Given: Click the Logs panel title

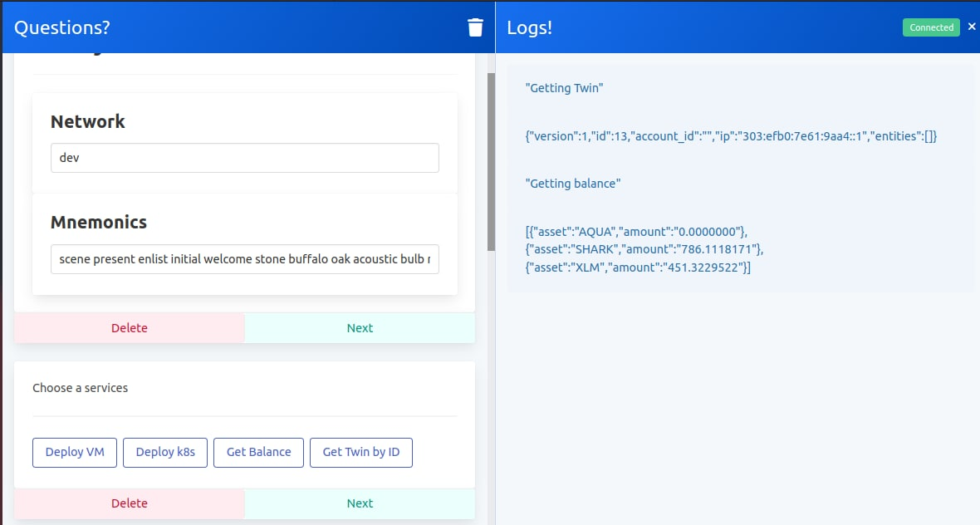Looking at the screenshot, I should coord(529,27).
